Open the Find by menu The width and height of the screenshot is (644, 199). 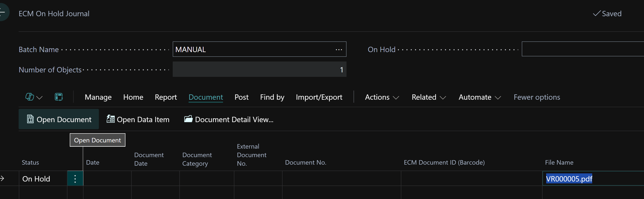tap(272, 97)
